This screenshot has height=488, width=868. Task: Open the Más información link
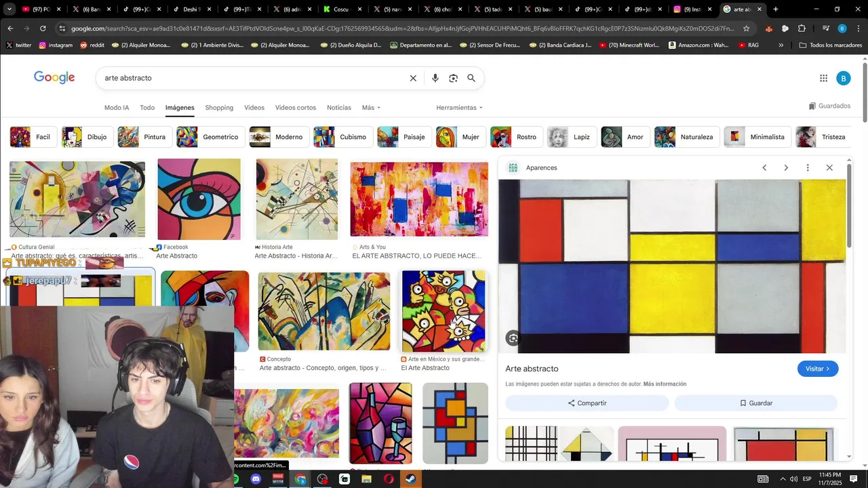(x=665, y=384)
